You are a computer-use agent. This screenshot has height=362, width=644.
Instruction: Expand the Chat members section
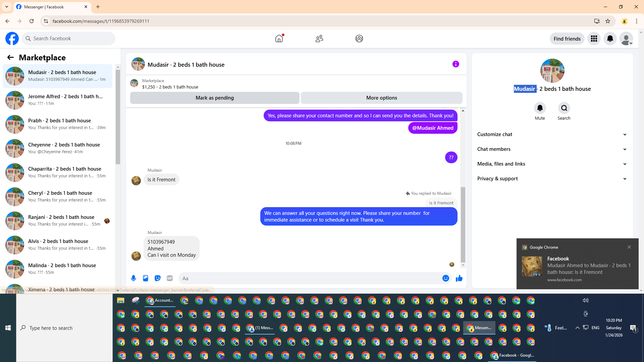pyautogui.click(x=552, y=149)
